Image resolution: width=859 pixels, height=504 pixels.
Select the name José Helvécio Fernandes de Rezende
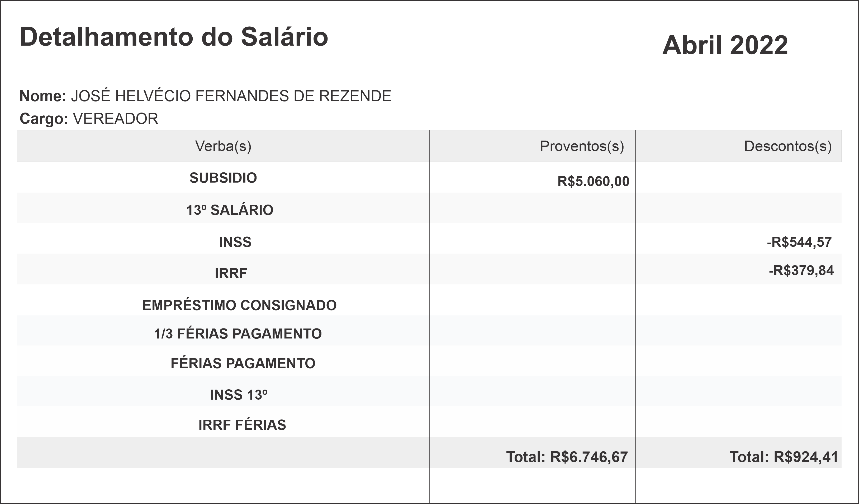231,96
